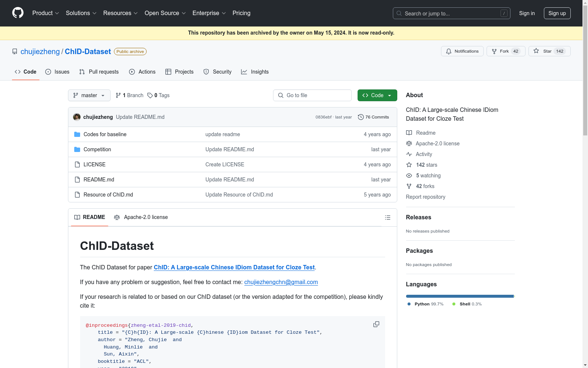Switch to the Apache-2.0 license tab
The height and width of the screenshot is (368, 588).
[141, 217]
